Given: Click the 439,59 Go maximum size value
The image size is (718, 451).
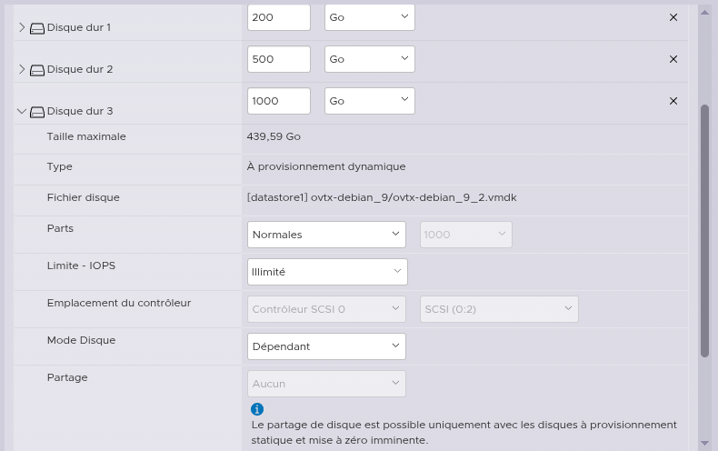Looking at the screenshot, I should pos(273,136).
